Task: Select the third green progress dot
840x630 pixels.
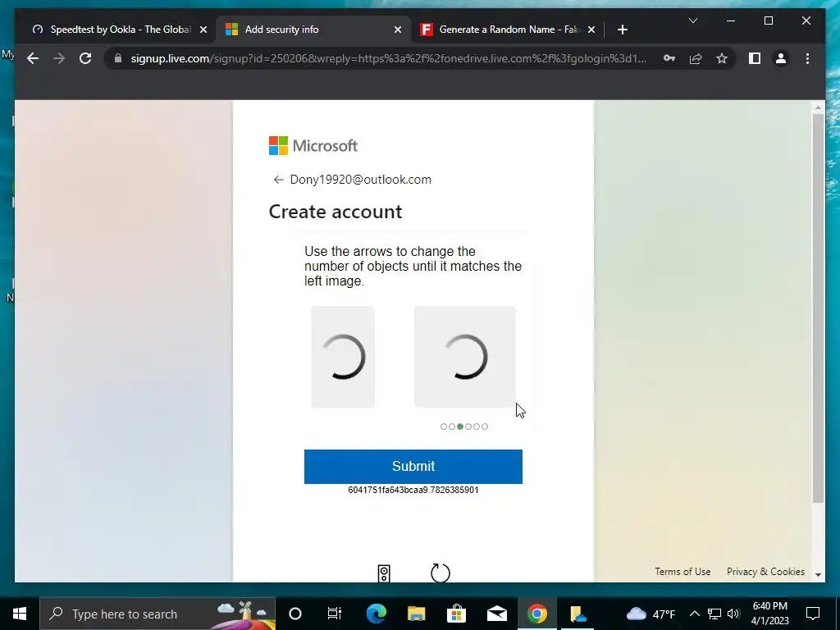Action: click(459, 427)
